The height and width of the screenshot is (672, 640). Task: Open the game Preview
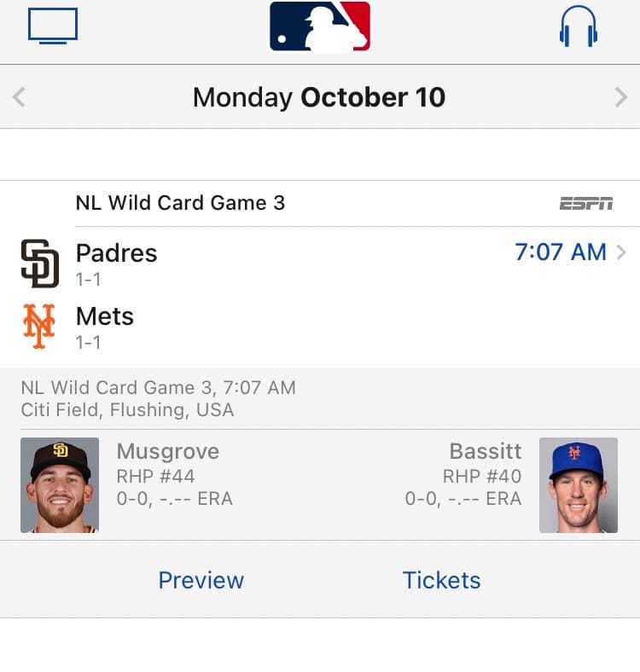point(201,580)
